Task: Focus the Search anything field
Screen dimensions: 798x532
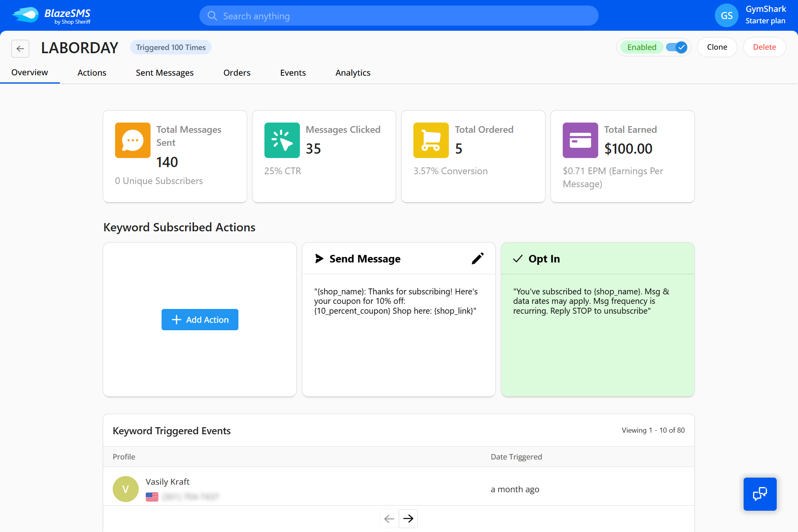Action: 399,16
